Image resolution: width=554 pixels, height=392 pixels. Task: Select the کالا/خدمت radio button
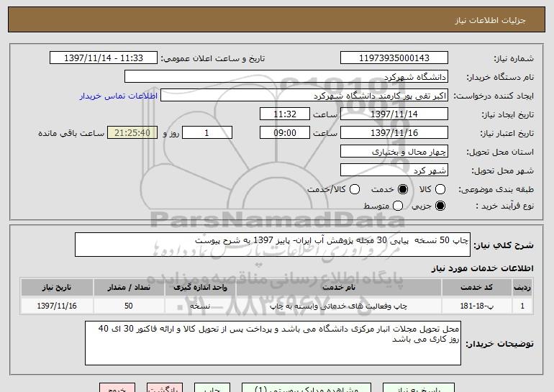click(x=355, y=189)
